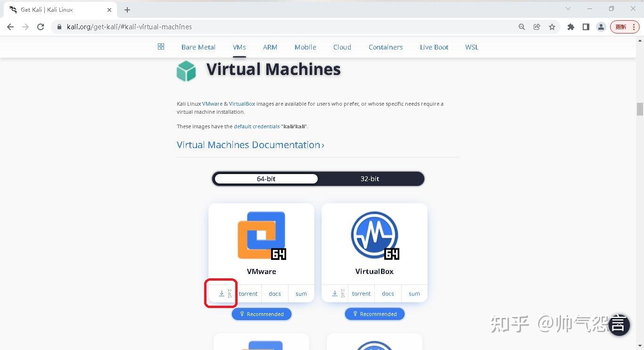This screenshot has height=350, width=644.
Task: Open the platforms grid icon in navigation
Action: (161, 47)
